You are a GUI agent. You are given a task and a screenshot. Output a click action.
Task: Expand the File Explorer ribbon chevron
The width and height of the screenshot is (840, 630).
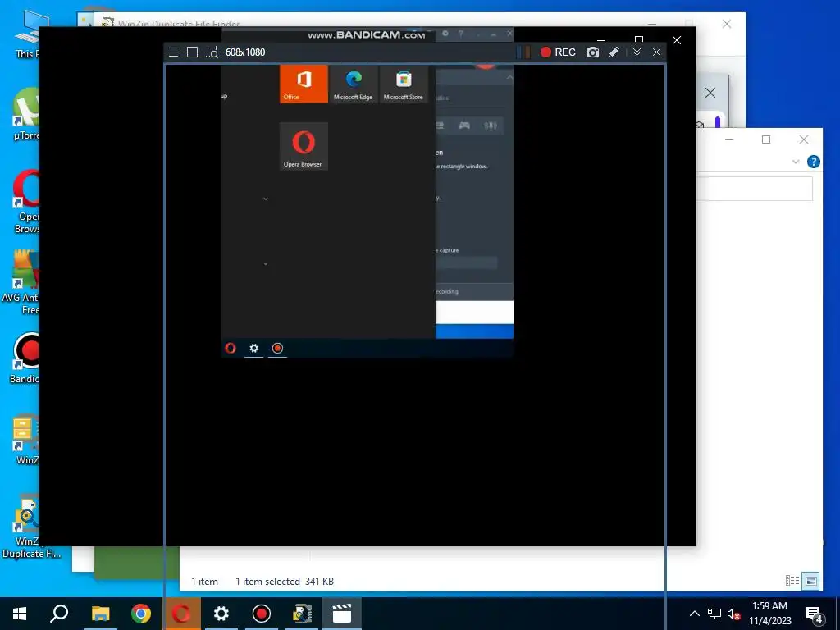[796, 162]
